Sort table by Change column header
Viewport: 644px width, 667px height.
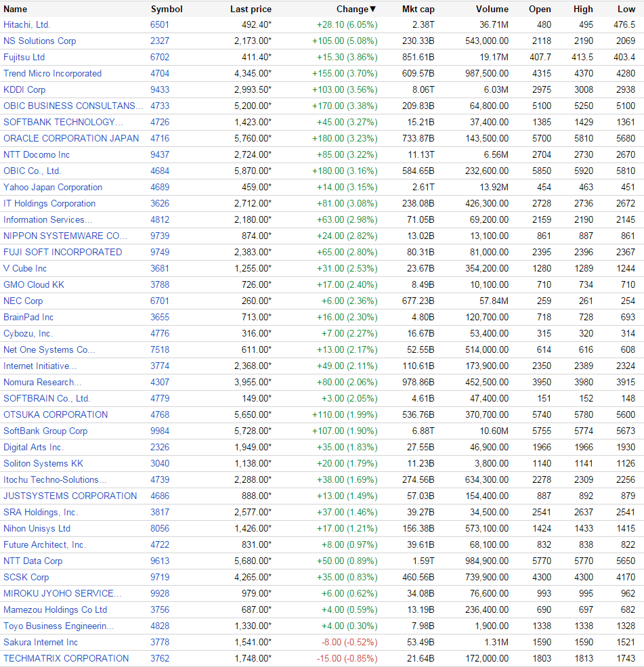coord(356,9)
